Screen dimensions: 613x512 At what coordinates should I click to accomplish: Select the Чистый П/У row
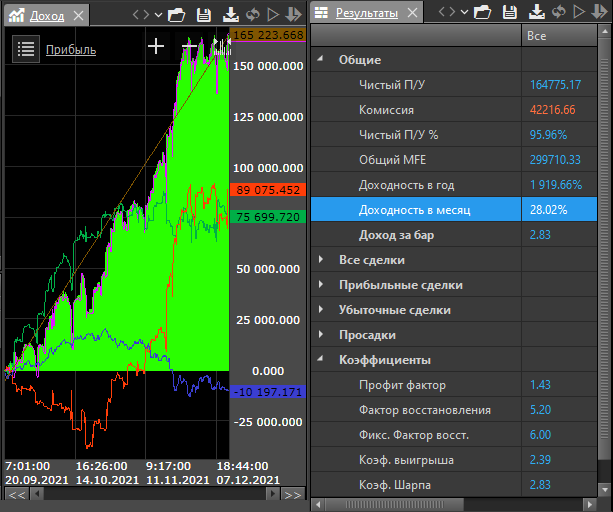(454, 84)
